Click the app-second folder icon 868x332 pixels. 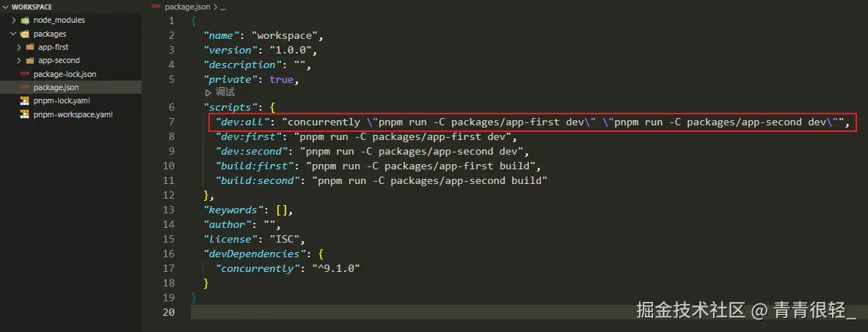[x=30, y=60]
